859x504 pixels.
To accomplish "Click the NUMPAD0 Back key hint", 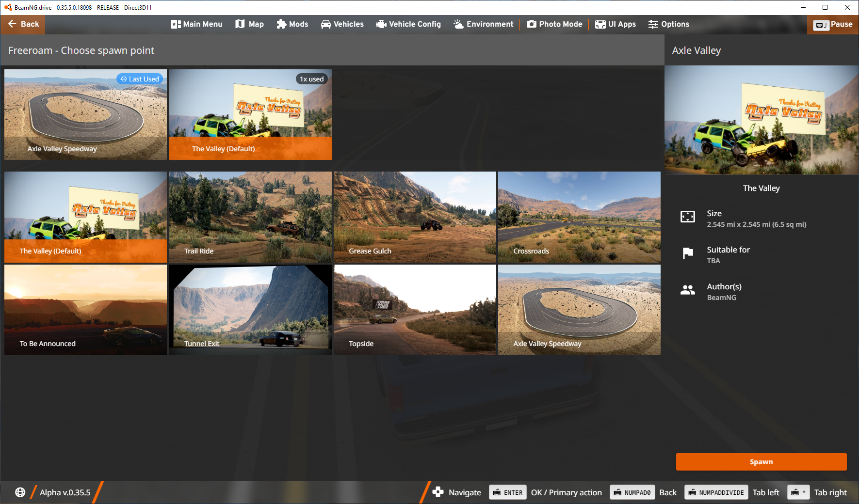I will tap(632, 492).
